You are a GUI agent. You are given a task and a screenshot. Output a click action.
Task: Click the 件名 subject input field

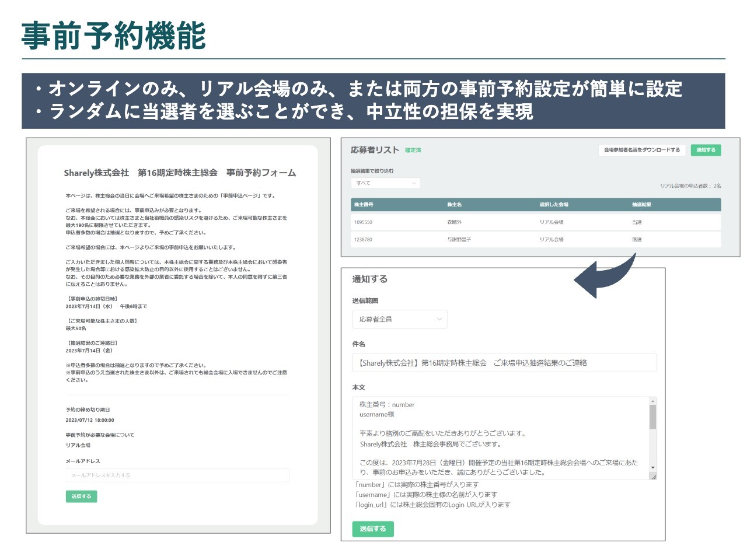click(504, 362)
